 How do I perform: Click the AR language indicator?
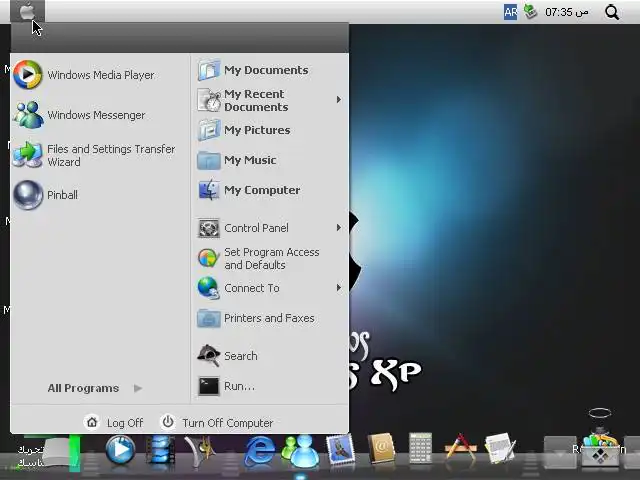coord(510,12)
